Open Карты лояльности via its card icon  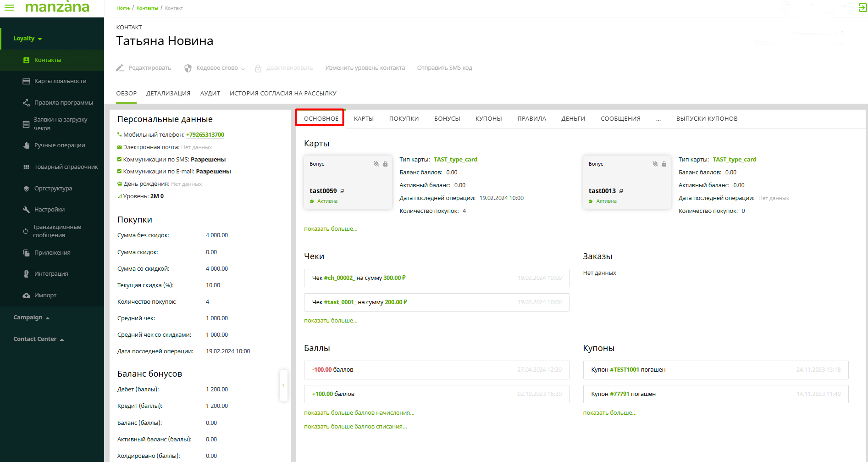[x=26, y=81]
